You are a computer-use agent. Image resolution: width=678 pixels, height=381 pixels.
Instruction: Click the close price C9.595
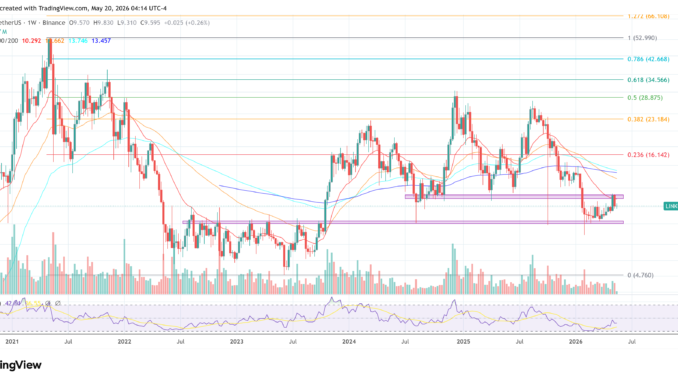(150, 22)
